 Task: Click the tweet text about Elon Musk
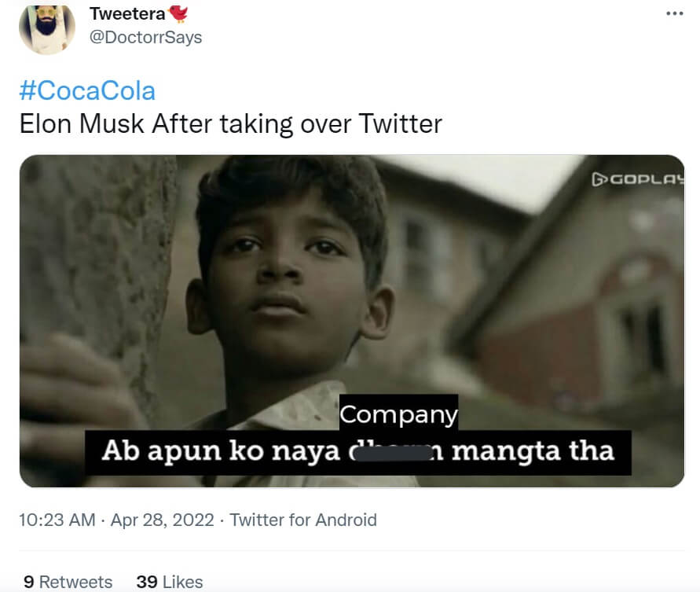point(231,123)
